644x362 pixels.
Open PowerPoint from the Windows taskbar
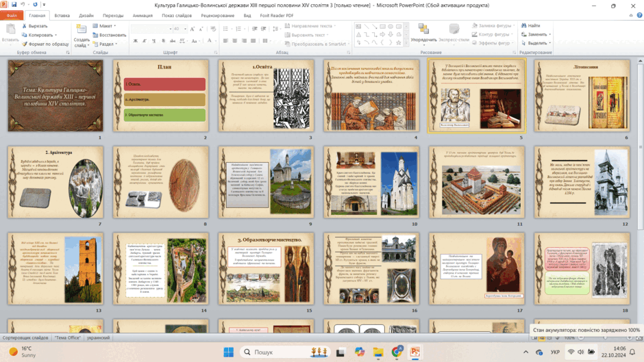tap(415, 352)
